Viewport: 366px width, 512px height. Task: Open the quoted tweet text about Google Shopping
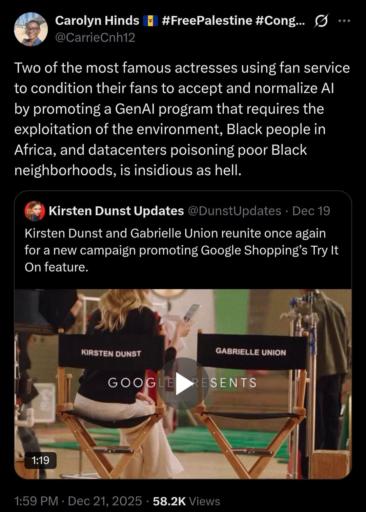[181, 250]
